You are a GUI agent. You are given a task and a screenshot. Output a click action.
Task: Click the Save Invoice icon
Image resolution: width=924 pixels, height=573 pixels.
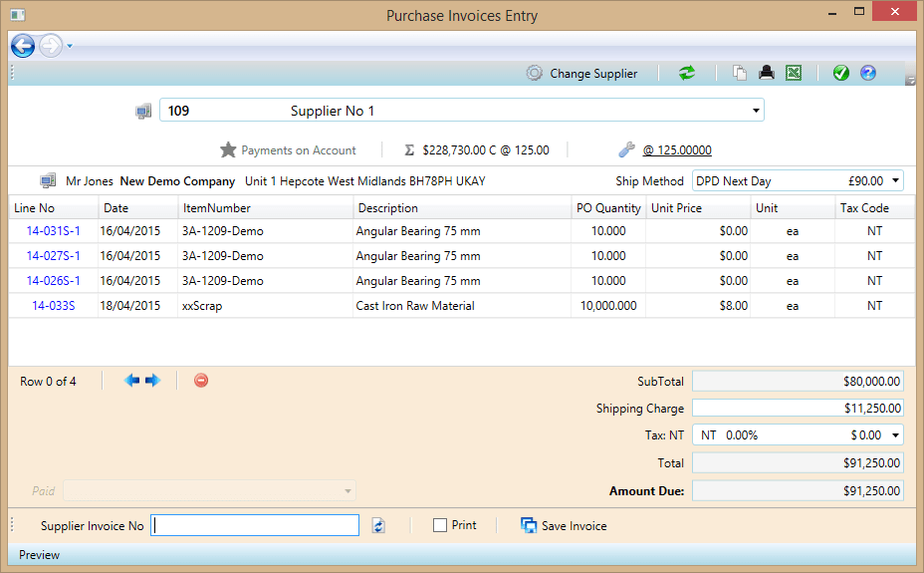[x=529, y=525]
